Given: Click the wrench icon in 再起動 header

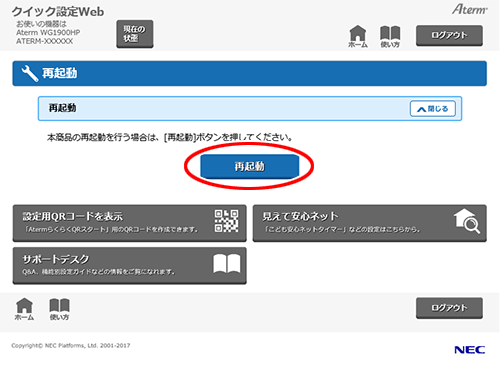Looking at the screenshot, I should point(29,73).
